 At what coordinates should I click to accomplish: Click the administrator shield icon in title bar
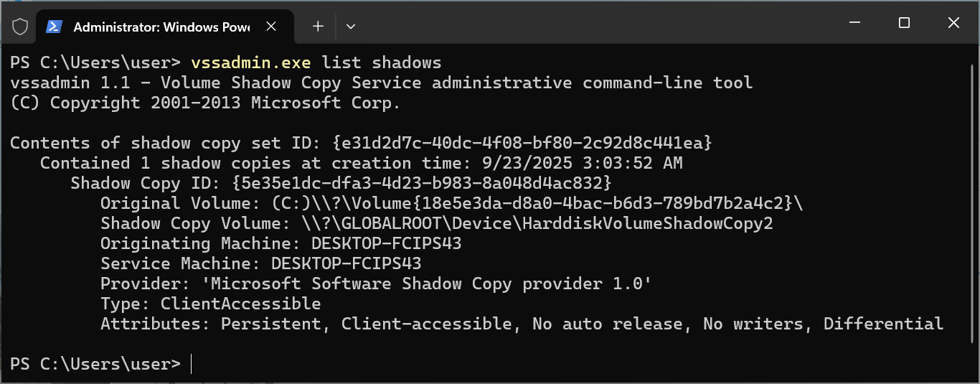coord(20,27)
